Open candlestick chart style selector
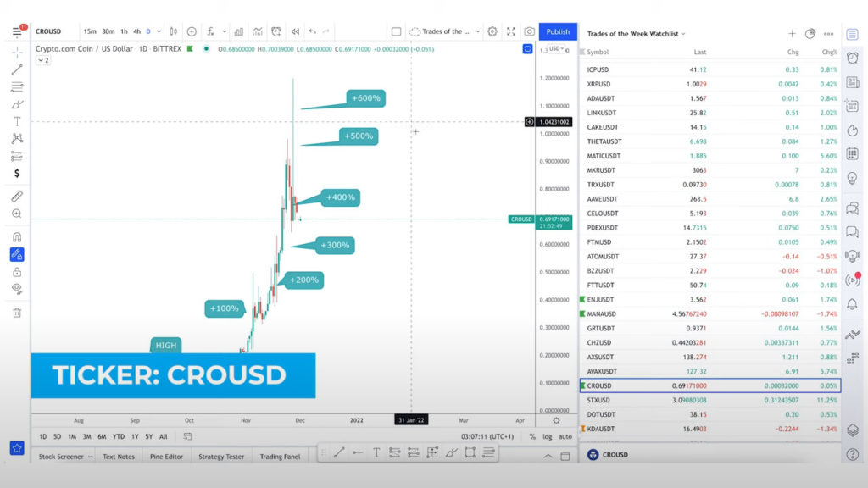Screen dimensions: 868x488 (173, 31)
